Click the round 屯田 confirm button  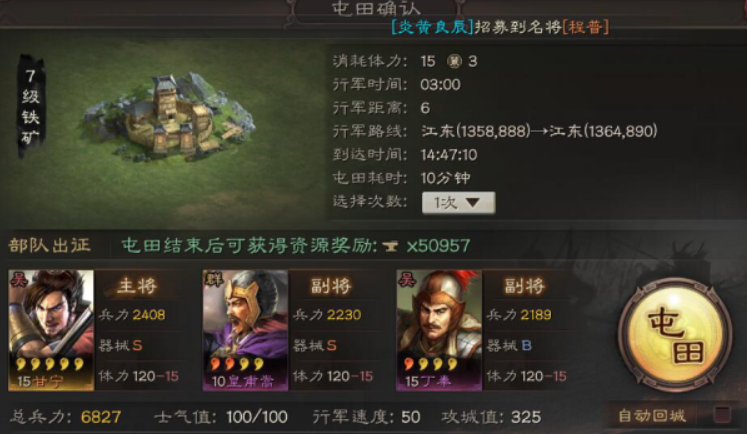675,330
